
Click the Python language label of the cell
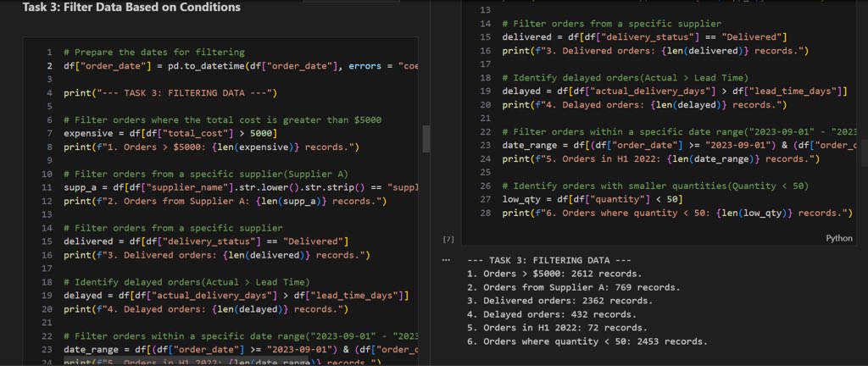[x=839, y=238]
